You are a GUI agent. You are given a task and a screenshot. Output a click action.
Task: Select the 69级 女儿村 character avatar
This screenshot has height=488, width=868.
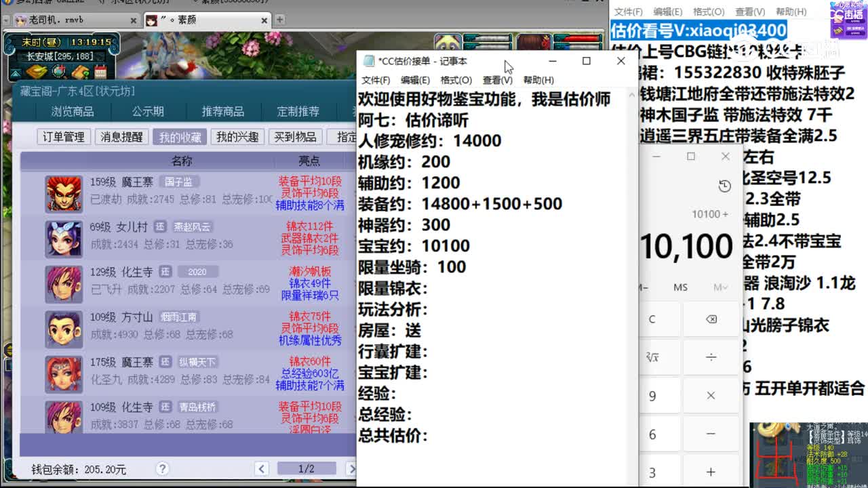(64, 239)
